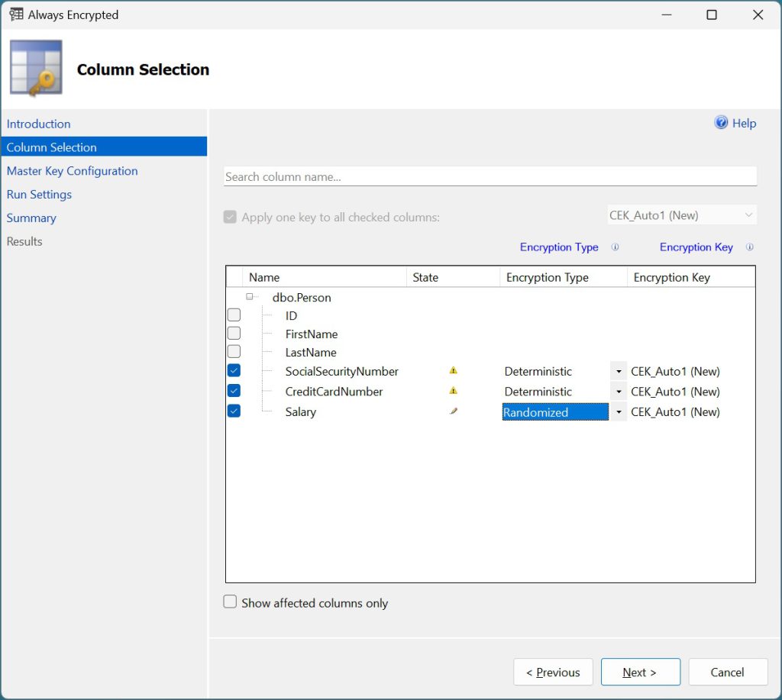Screen dimensions: 782x700
Task: Click the Help question mark icon
Action: pos(721,123)
